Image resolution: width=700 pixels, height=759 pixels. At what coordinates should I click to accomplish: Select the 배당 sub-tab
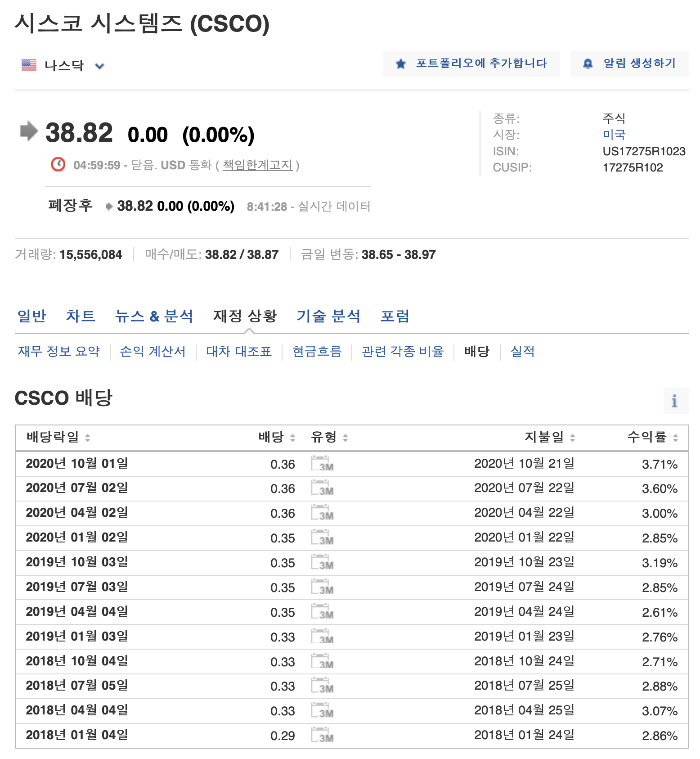pyautogui.click(x=477, y=352)
